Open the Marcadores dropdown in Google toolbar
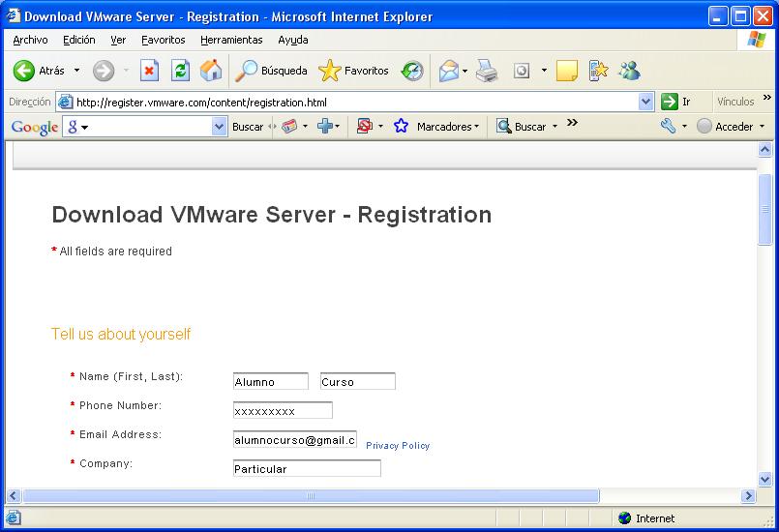 447,127
